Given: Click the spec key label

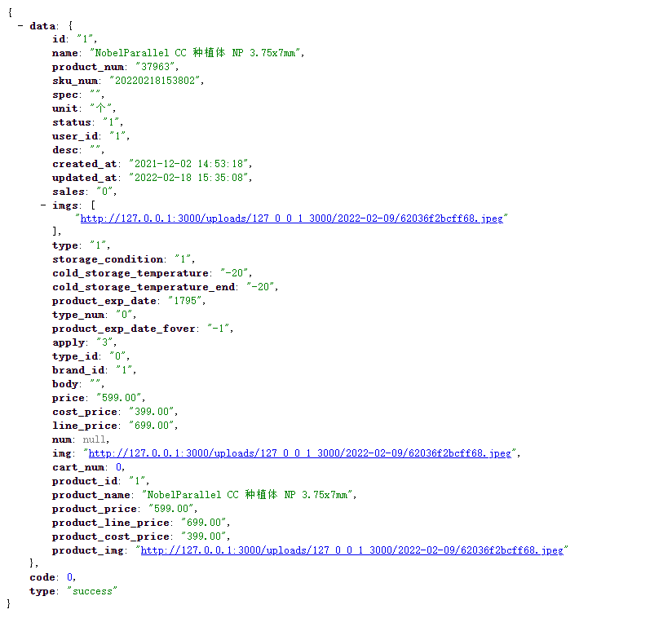Looking at the screenshot, I should coord(65,95).
